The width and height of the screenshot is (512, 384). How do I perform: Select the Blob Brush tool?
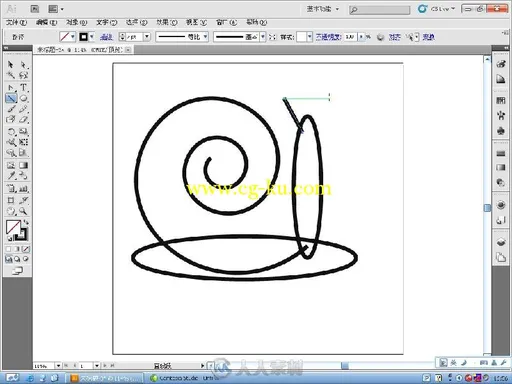click(11, 119)
